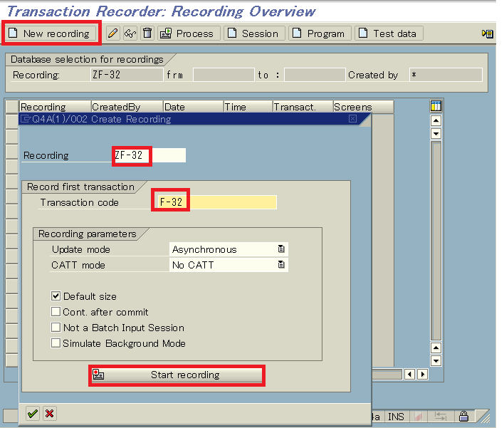This screenshot has height=428, width=504.
Task: Click the Recording name field with ZF-32
Action: pyautogui.click(x=149, y=155)
